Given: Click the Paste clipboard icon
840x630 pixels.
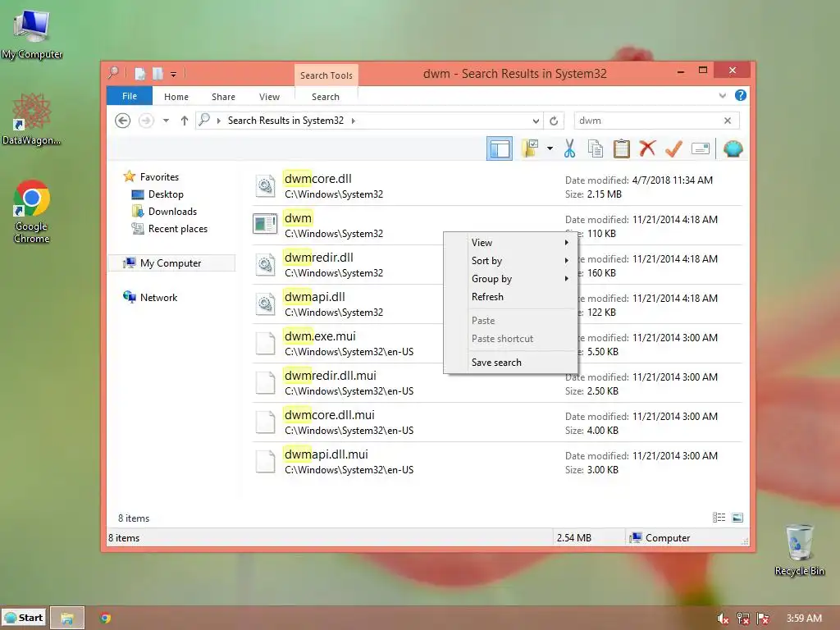Looking at the screenshot, I should [x=622, y=148].
